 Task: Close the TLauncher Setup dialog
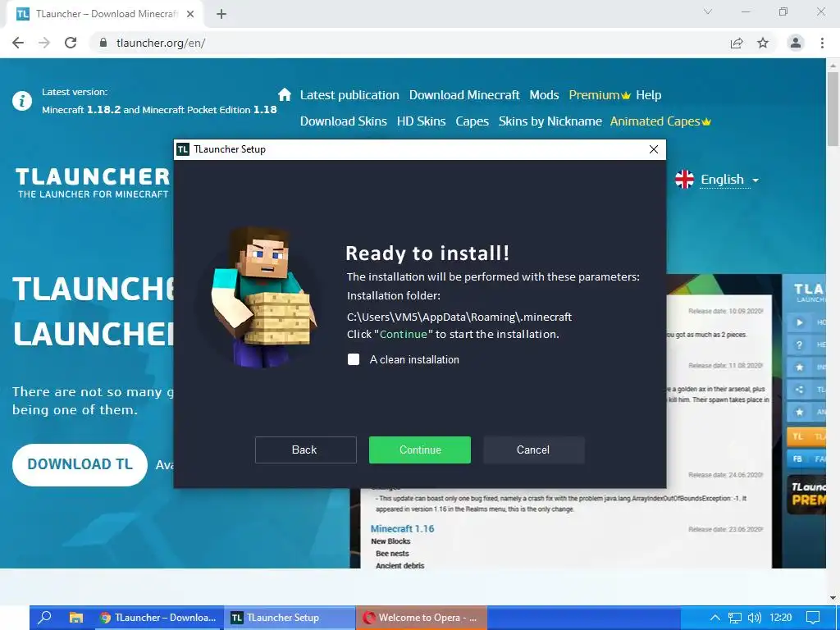click(x=654, y=149)
